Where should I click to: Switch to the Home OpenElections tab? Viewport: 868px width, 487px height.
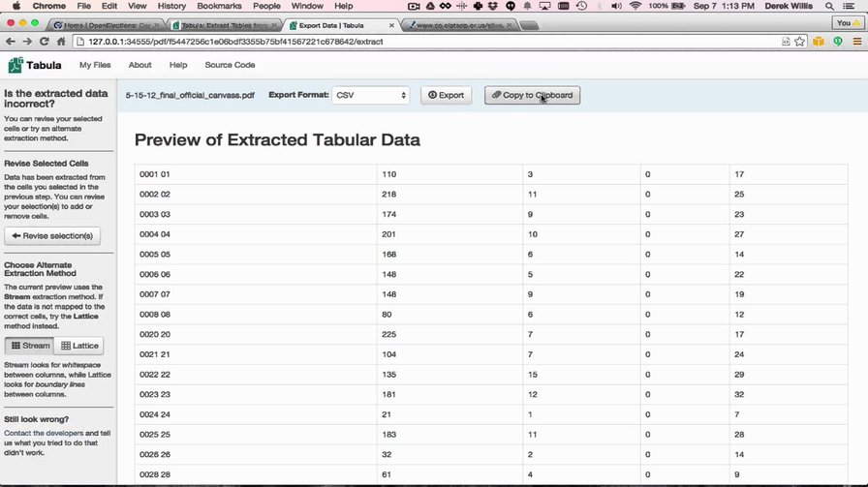pos(106,25)
